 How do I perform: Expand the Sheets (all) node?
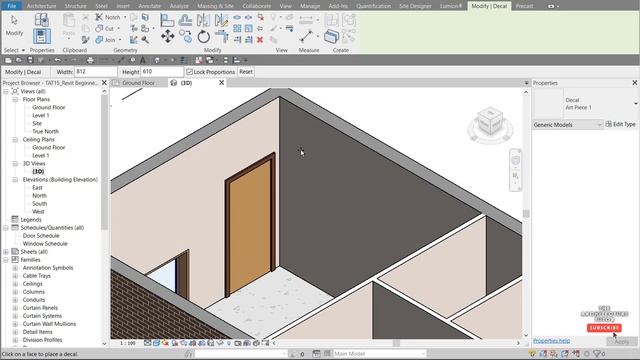click(x=6, y=252)
